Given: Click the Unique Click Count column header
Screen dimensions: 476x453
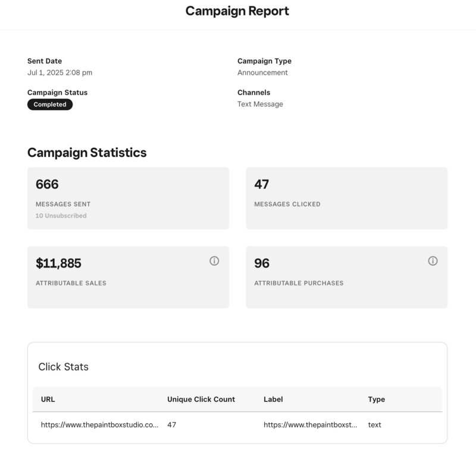Looking at the screenshot, I should coord(201,399).
